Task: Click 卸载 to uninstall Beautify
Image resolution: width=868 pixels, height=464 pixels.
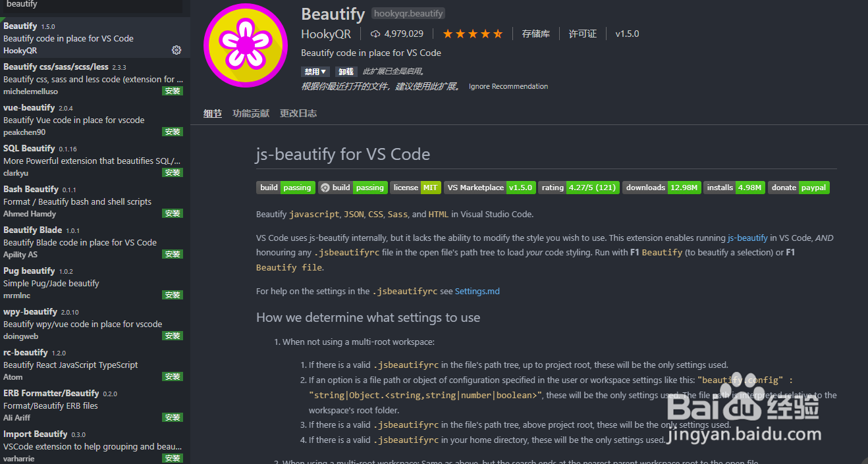Action: 345,72
